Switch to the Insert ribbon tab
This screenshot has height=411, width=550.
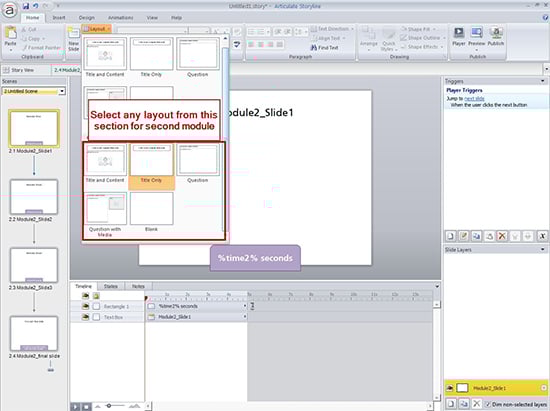[59, 18]
